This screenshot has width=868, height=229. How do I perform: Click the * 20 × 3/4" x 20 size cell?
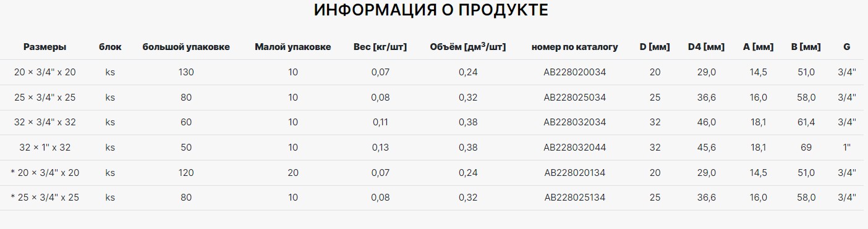[x=45, y=173]
